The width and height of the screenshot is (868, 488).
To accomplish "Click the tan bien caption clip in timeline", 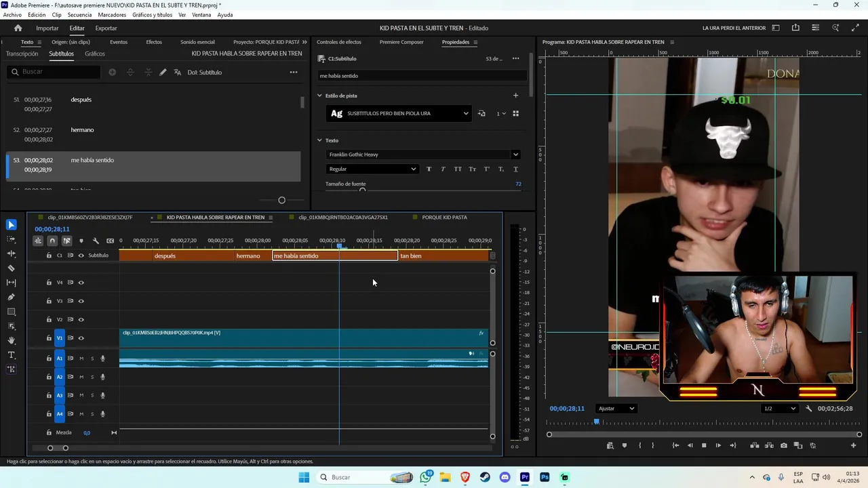I will pos(443,256).
